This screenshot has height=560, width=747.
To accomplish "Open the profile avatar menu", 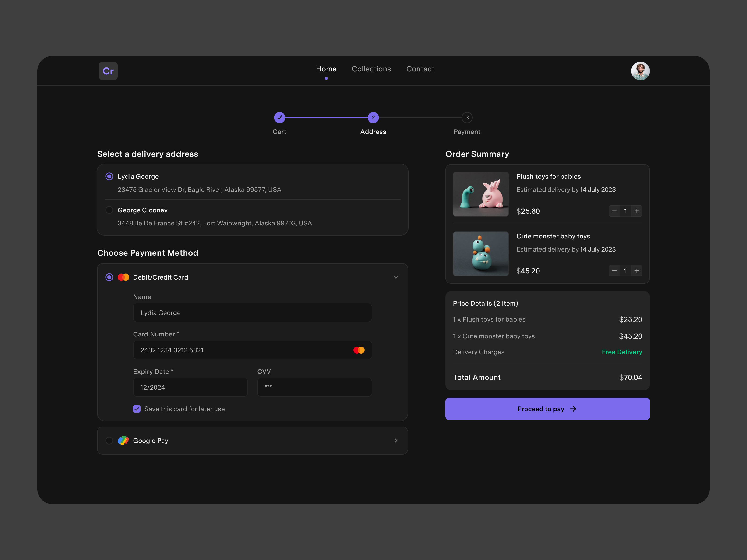I will tap(640, 71).
